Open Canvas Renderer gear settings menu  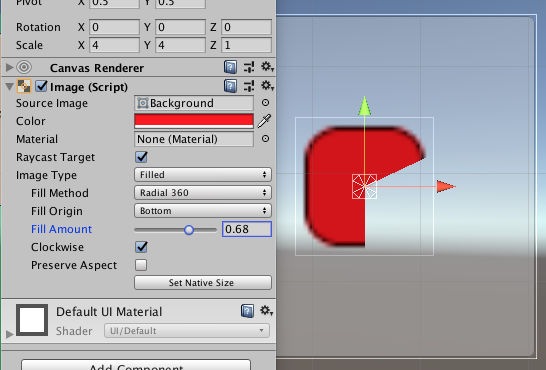point(267,66)
